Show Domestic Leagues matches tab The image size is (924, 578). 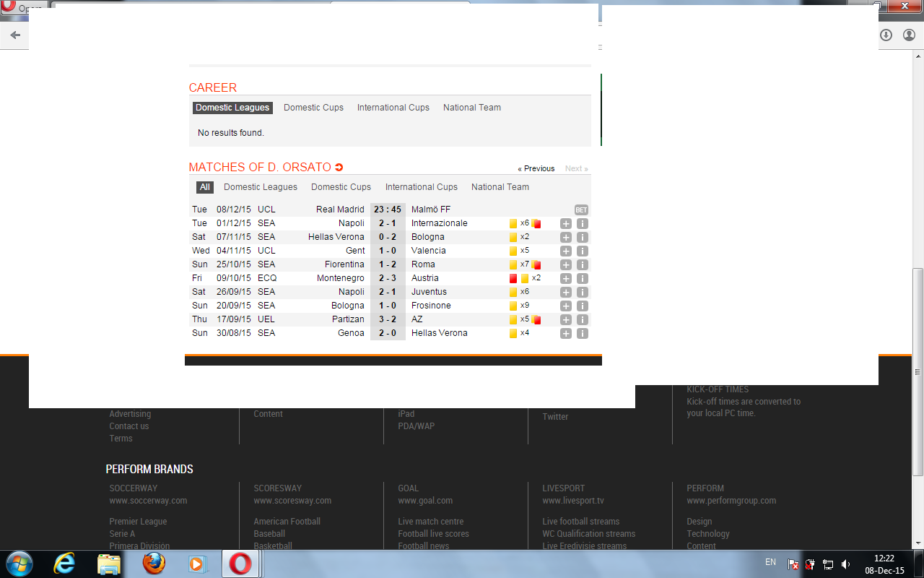click(261, 187)
